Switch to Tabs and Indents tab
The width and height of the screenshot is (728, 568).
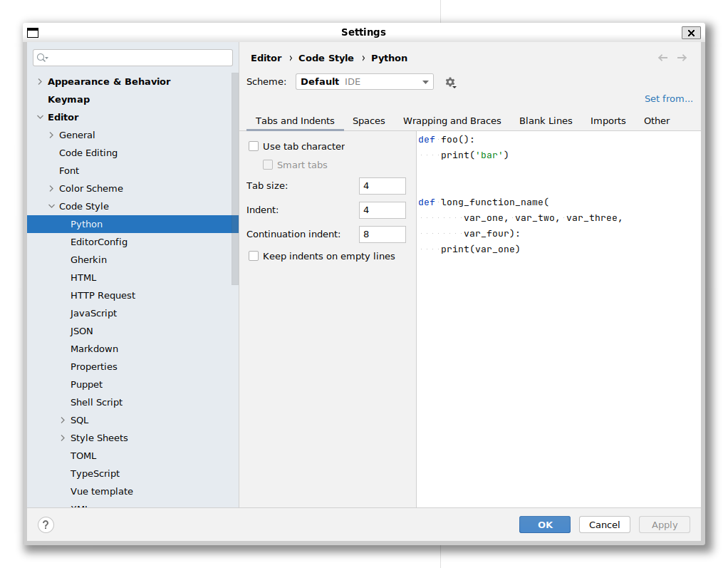(x=295, y=120)
